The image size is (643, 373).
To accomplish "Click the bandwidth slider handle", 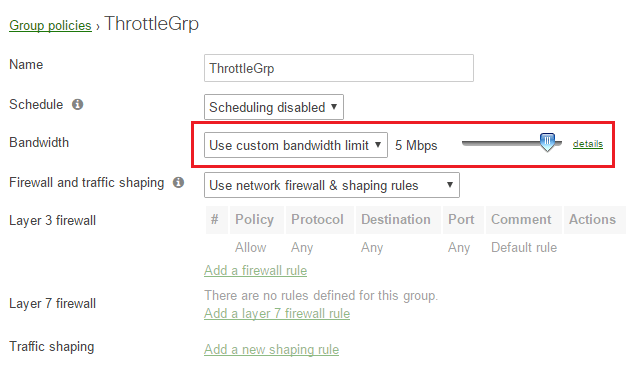I will (x=547, y=142).
